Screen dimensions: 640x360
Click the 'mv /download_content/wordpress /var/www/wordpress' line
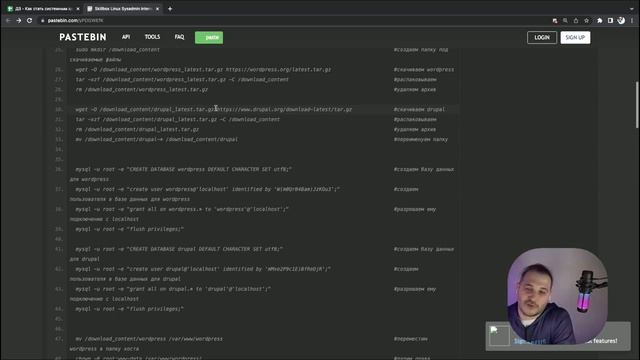(149, 339)
